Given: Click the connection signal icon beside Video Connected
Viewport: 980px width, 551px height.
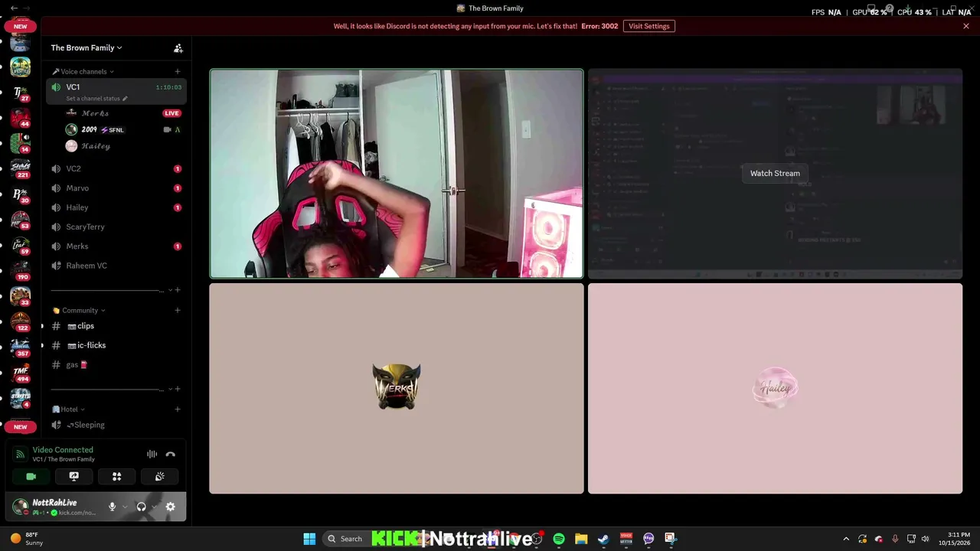Looking at the screenshot, I should (21, 454).
